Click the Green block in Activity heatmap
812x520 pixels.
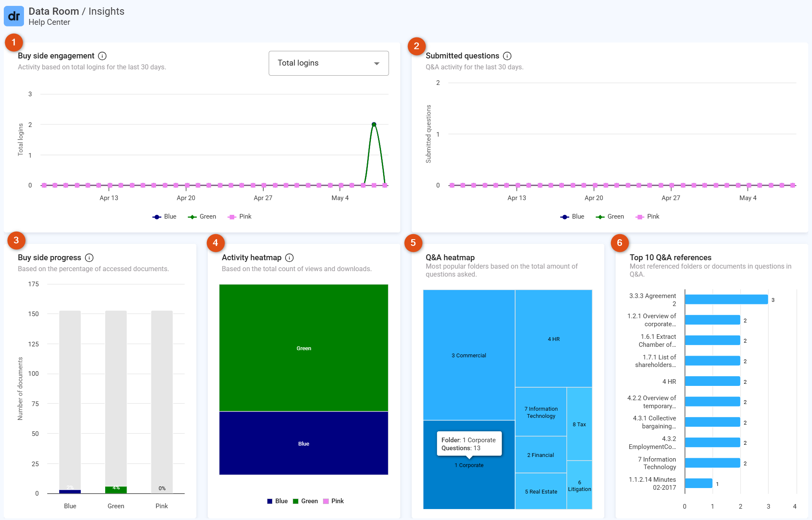coord(304,348)
